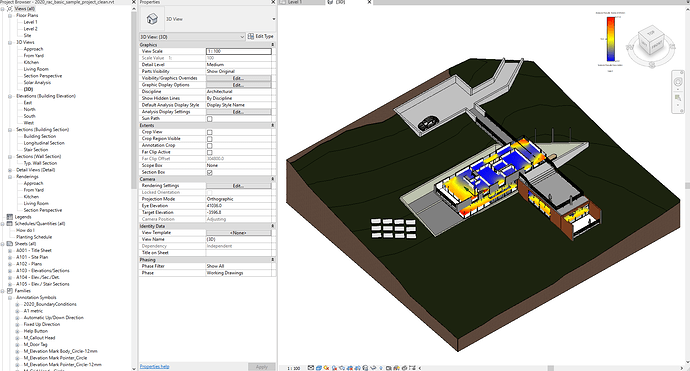690x371 pixels.
Task: Open the '3D View: {3D}' instance dropdown
Action: (192, 37)
